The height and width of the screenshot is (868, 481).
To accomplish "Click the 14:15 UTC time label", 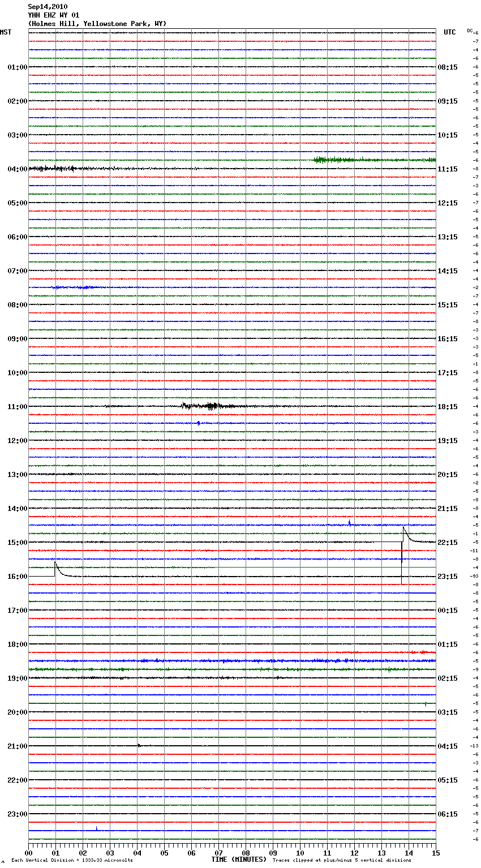I will pos(448,271).
